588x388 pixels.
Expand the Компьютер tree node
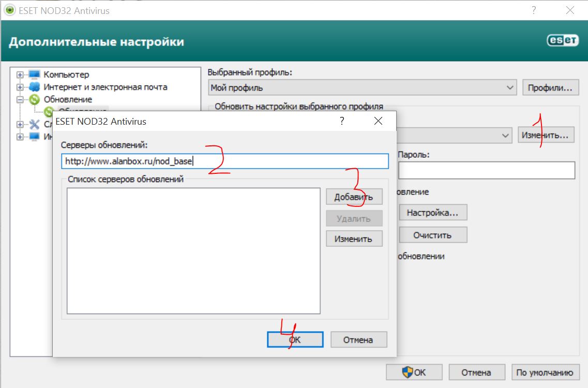point(20,74)
